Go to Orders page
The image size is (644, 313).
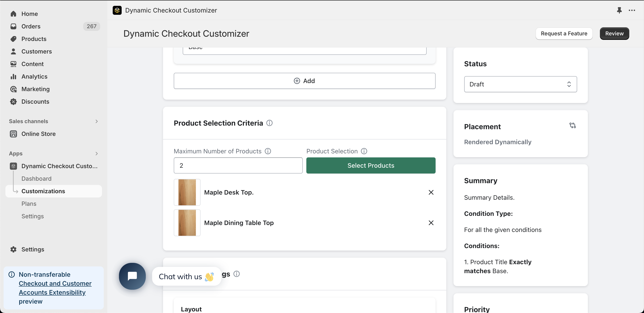coord(31,26)
